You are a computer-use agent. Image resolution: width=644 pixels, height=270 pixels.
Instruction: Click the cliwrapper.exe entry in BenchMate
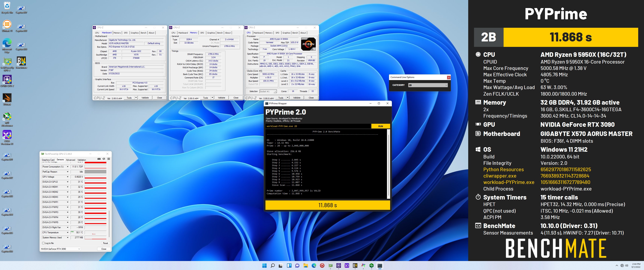point(500,176)
